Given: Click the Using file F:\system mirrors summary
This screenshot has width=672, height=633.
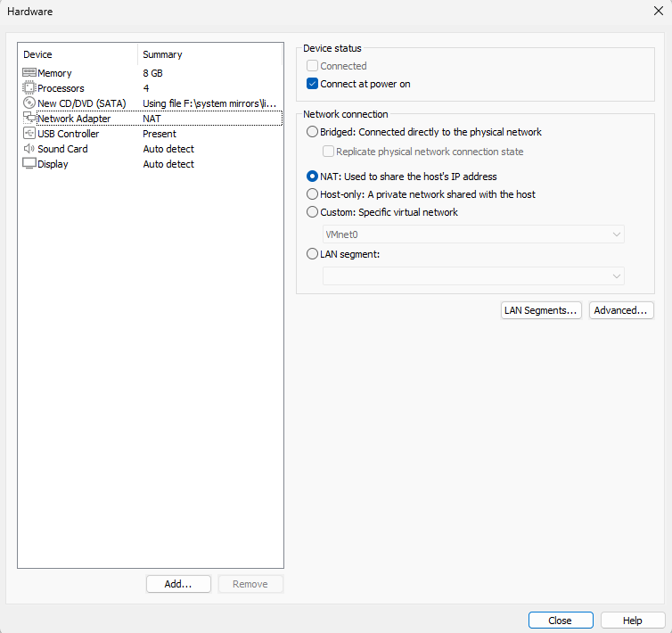Looking at the screenshot, I should click(209, 103).
